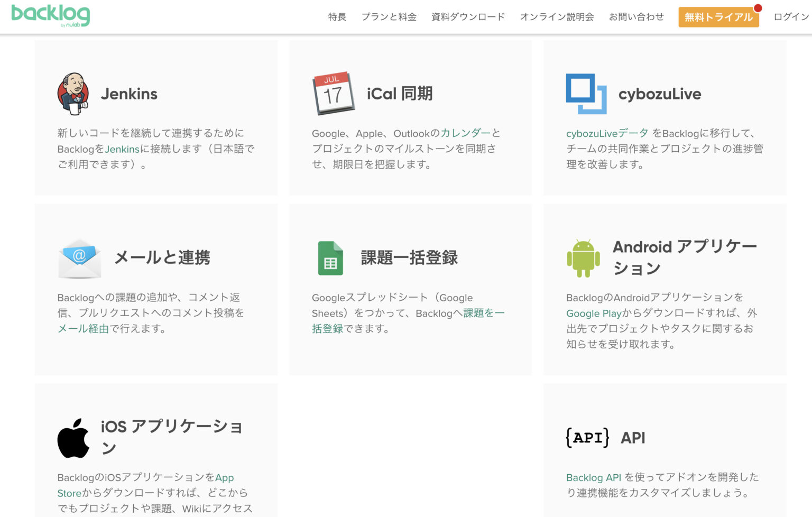Click the green Google Sheets icon
The width and height of the screenshot is (812, 517).
[x=330, y=258]
